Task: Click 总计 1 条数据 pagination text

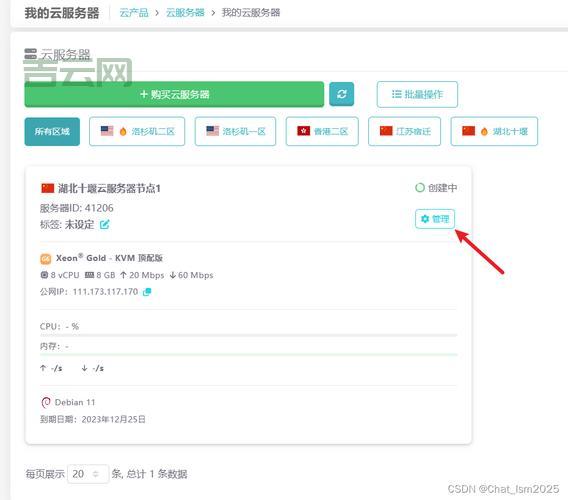Action: (x=157, y=474)
